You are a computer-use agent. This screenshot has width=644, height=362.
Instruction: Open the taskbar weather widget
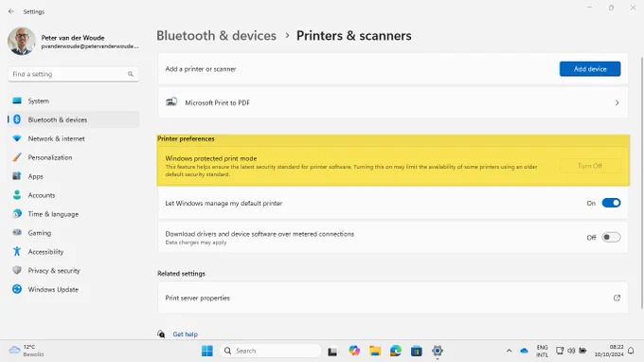pos(26,351)
